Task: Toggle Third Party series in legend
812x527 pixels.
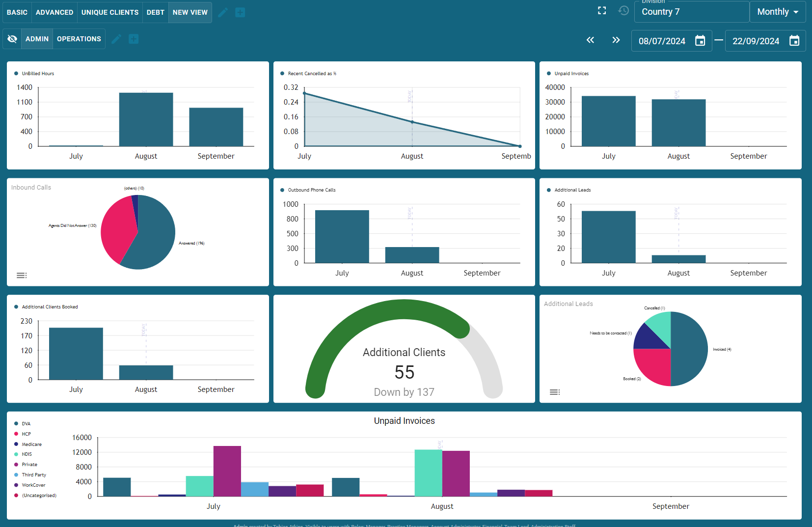Action: click(30, 475)
